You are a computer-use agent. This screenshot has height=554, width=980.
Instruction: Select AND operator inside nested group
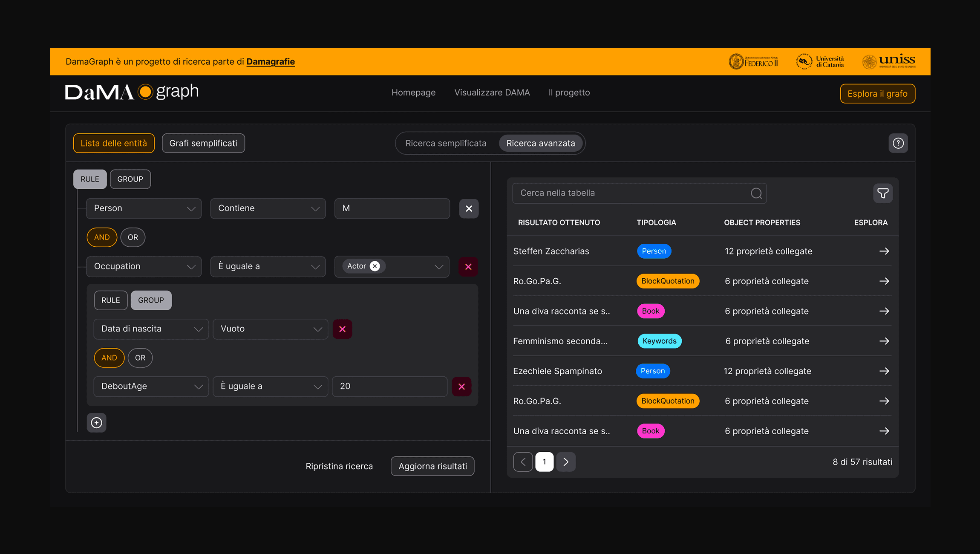109,358
